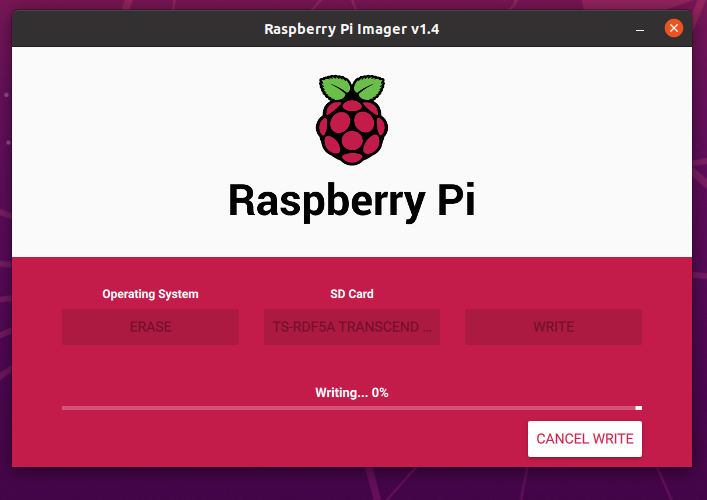The height and width of the screenshot is (500, 707).
Task: Click the CANCEL WRITE button
Action: coord(585,439)
